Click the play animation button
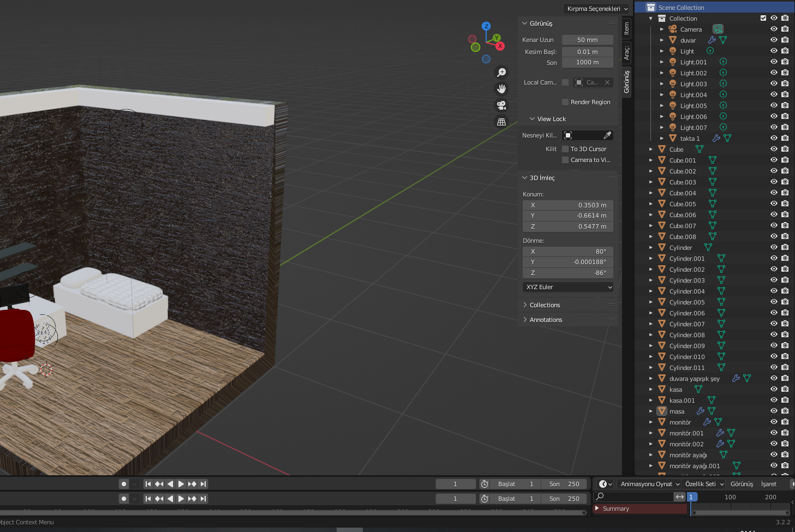 (x=181, y=484)
